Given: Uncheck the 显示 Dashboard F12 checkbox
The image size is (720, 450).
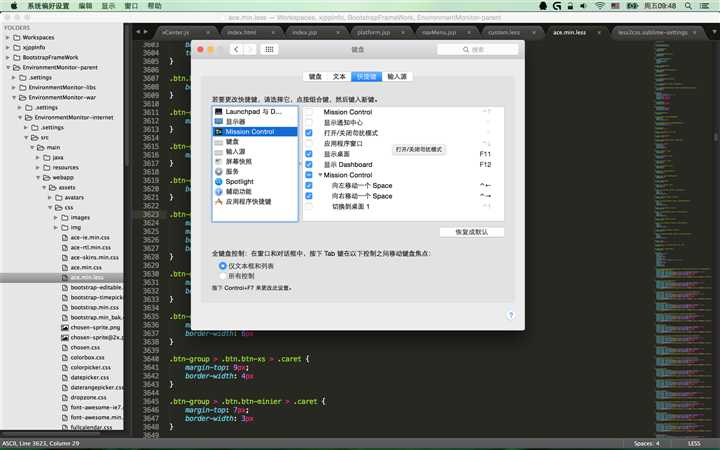Looking at the screenshot, I should pyautogui.click(x=309, y=164).
